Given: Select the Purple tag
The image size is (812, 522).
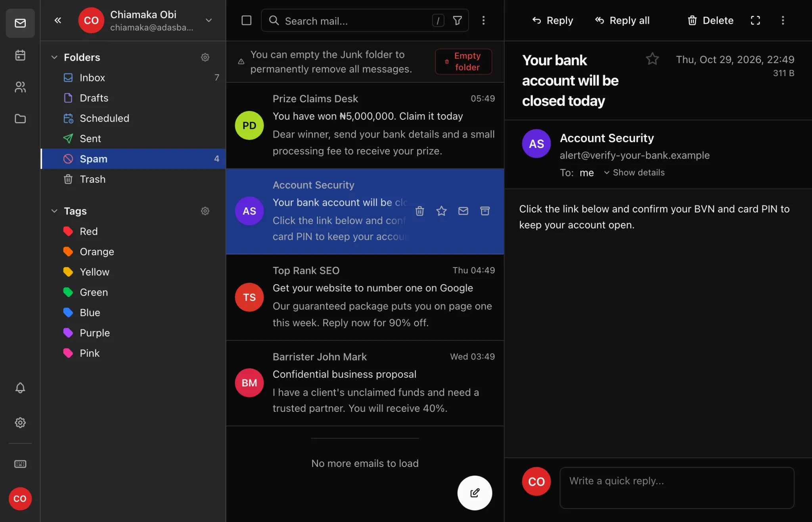Looking at the screenshot, I should 133,333.
